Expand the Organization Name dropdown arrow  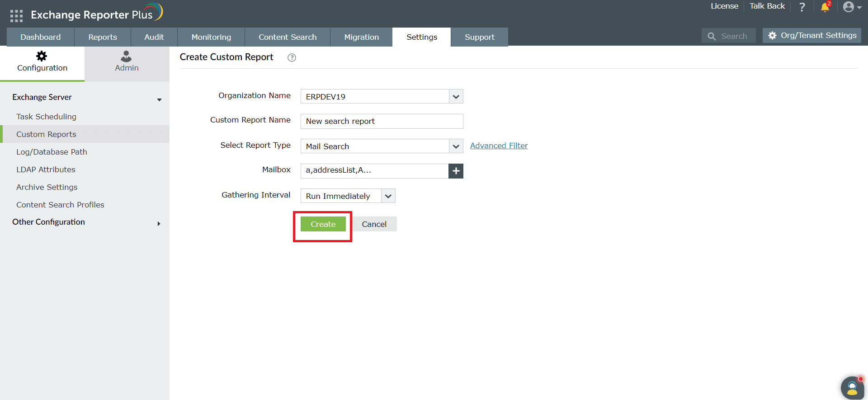pyautogui.click(x=456, y=97)
